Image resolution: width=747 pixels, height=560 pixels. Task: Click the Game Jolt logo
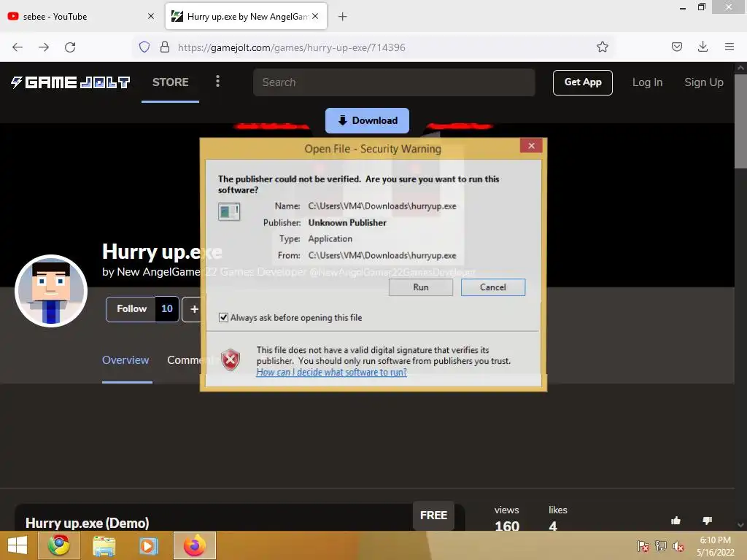pos(71,82)
